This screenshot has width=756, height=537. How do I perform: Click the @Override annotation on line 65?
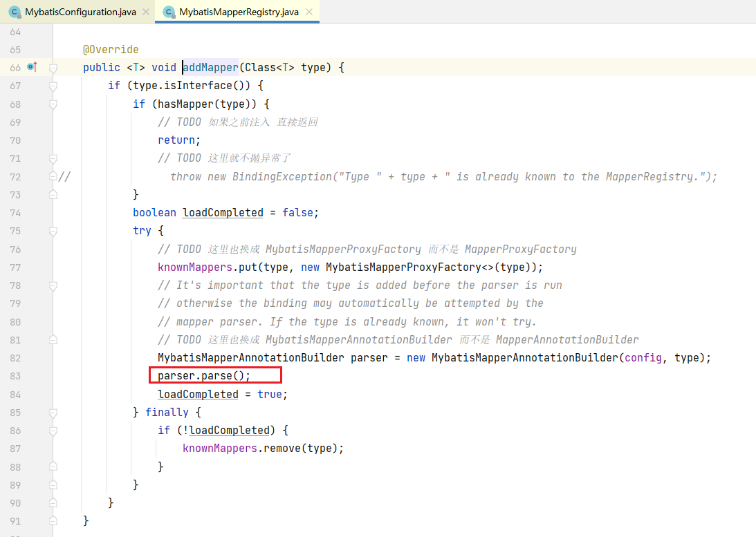pos(111,50)
